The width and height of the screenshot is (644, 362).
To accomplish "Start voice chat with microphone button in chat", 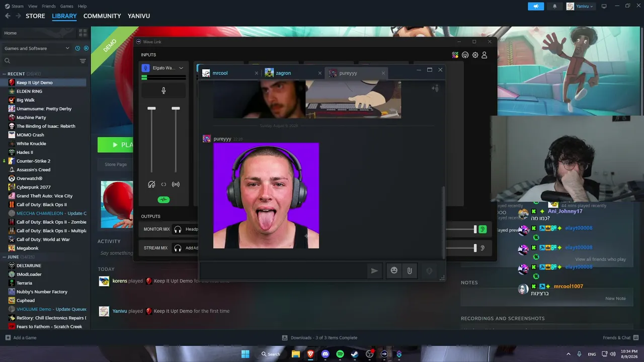I will point(429,271).
